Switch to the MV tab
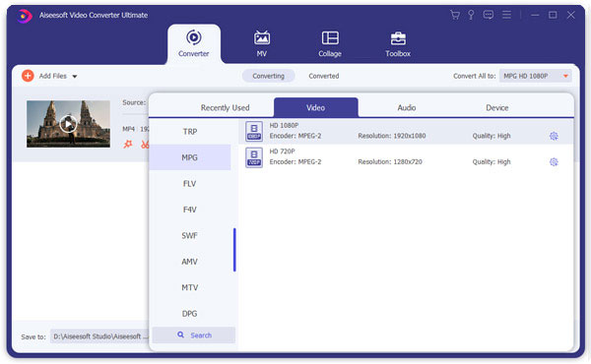 click(262, 43)
